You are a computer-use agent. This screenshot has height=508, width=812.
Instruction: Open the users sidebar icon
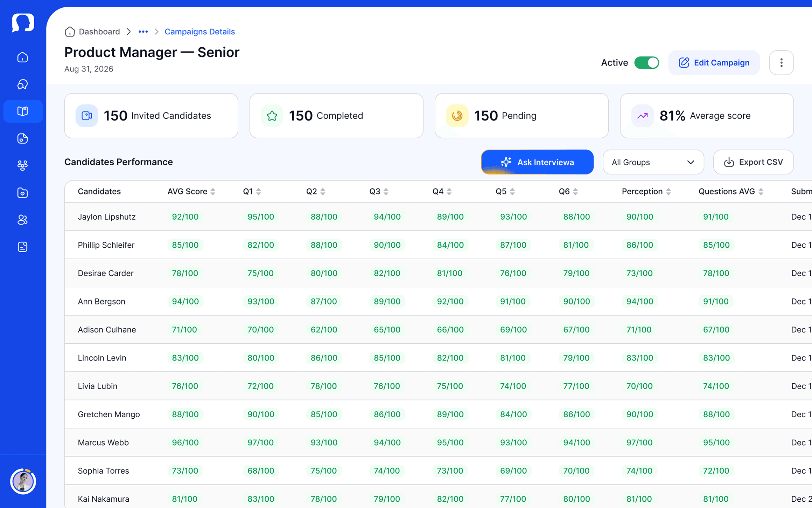tap(23, 220)
